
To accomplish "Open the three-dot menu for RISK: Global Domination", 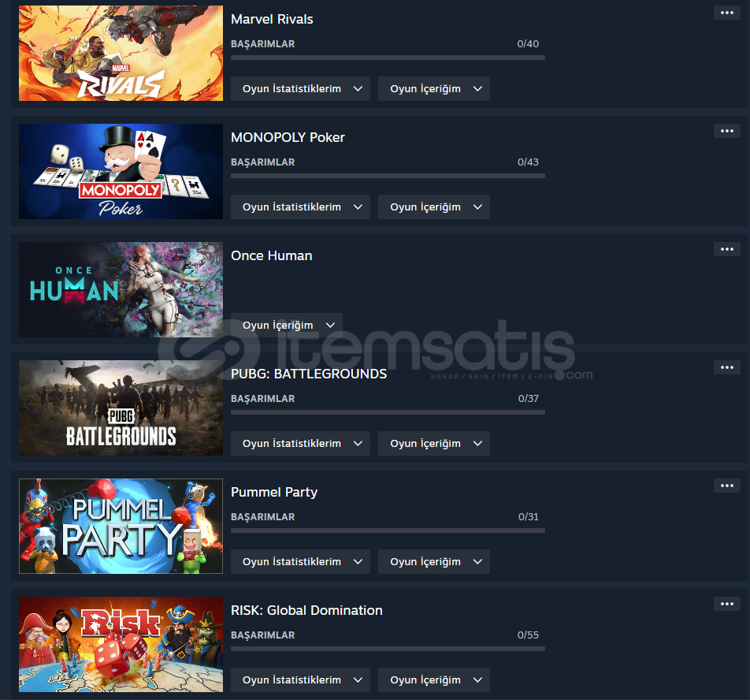I will [726, 604].
